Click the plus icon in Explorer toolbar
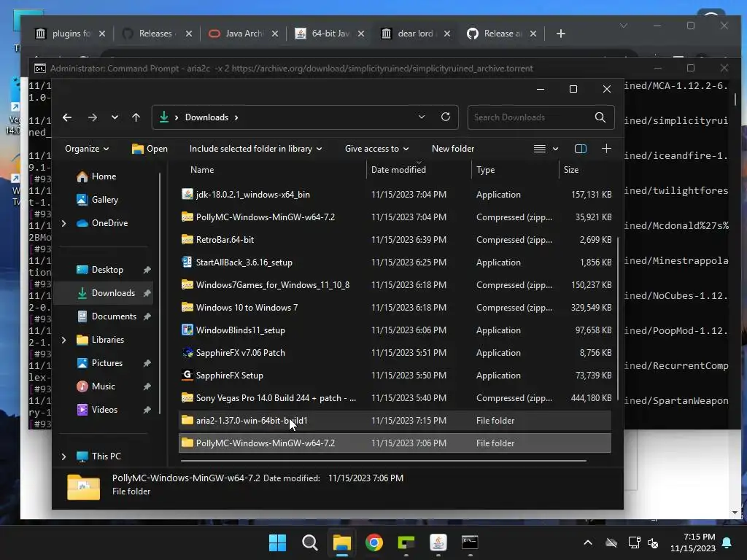Viewport: 747px width, 560px height. tap(606, 149)
